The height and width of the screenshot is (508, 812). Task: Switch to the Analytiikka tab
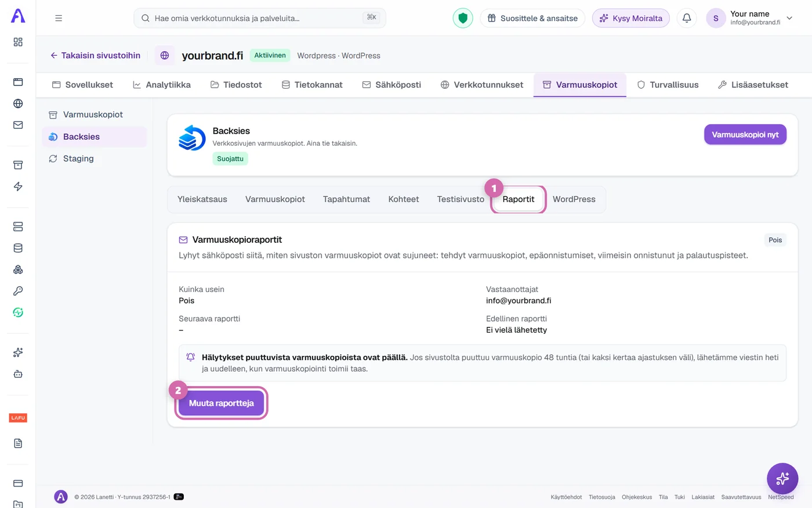coord(162,85)
